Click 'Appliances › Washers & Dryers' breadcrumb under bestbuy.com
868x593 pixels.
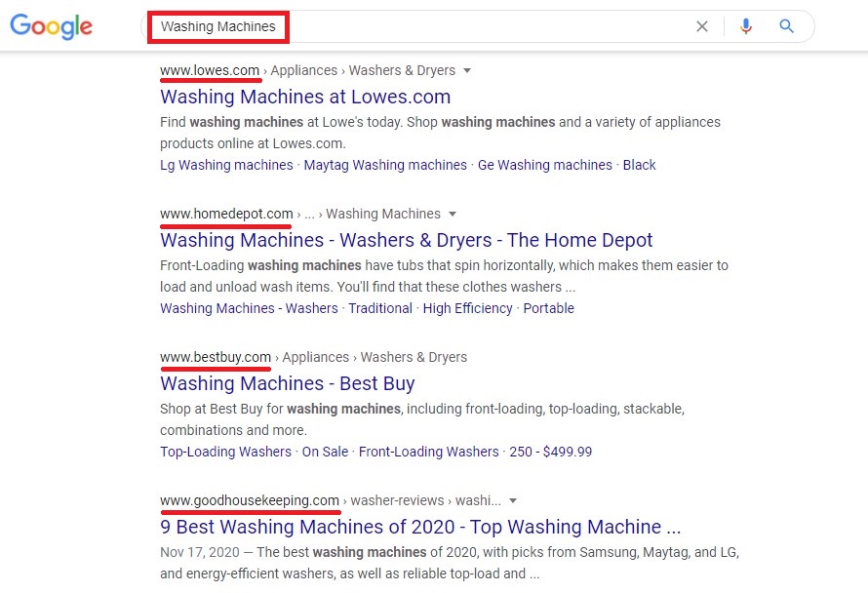click(x=375, y=357)
